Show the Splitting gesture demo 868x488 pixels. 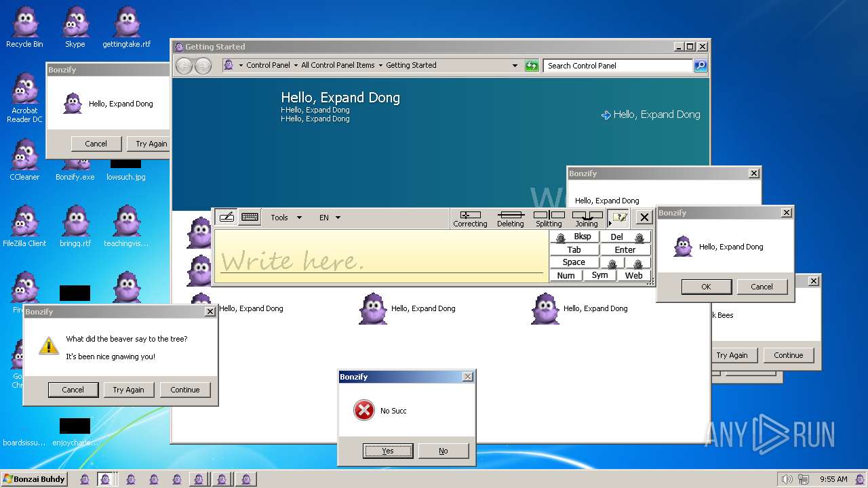pos(549,218)
